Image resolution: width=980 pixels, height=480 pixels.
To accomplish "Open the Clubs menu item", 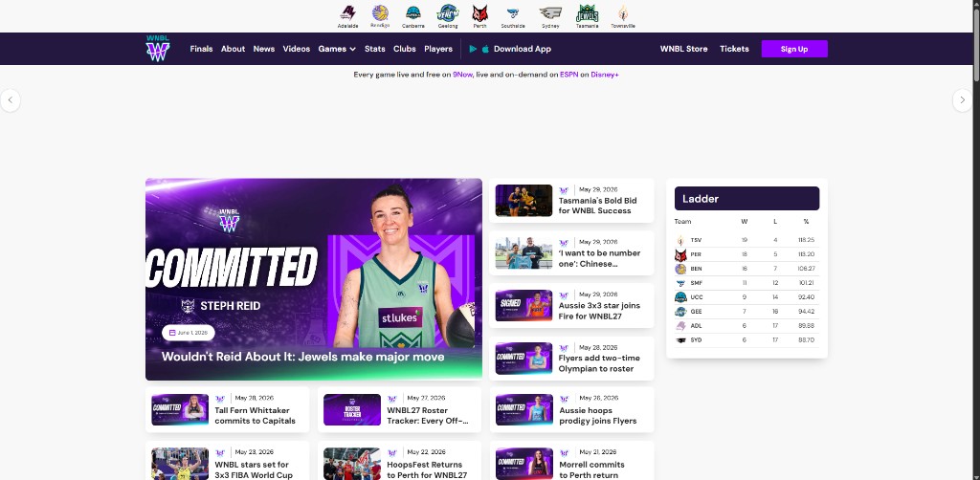I will coord(405,49).
